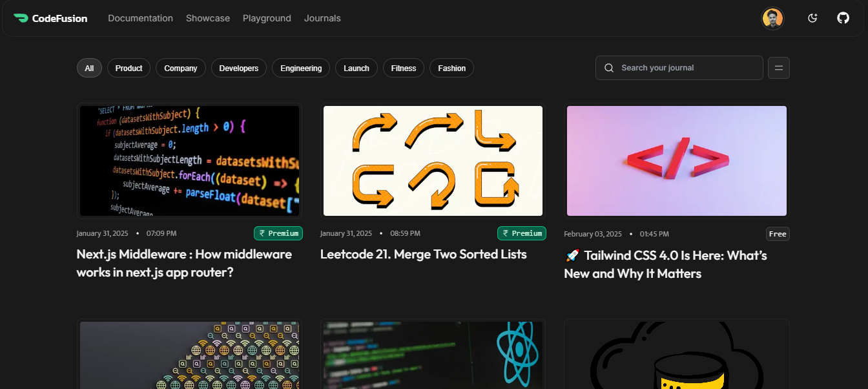Click the search magnifier icon

click(x=609, y=68)
